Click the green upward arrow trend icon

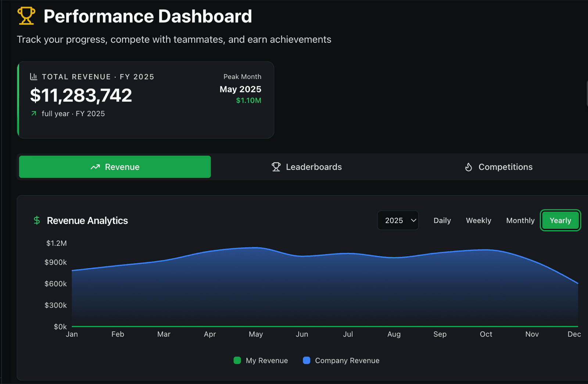[x=34, y=114]
